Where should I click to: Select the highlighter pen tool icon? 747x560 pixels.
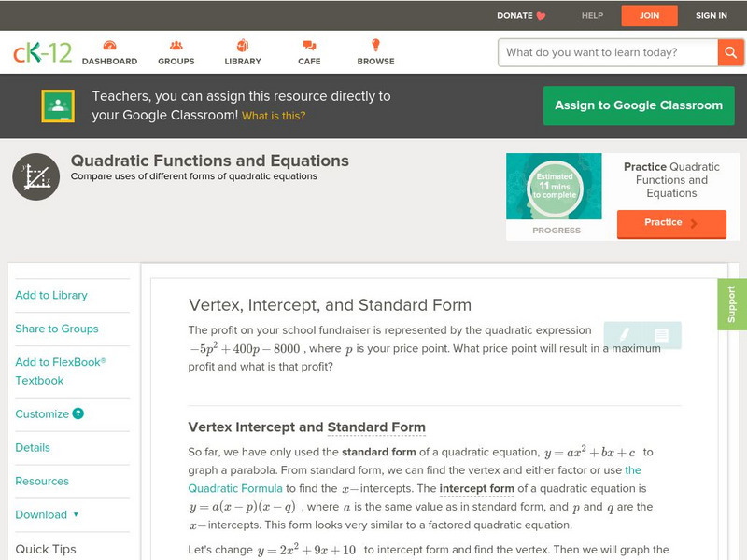point(625,335)
